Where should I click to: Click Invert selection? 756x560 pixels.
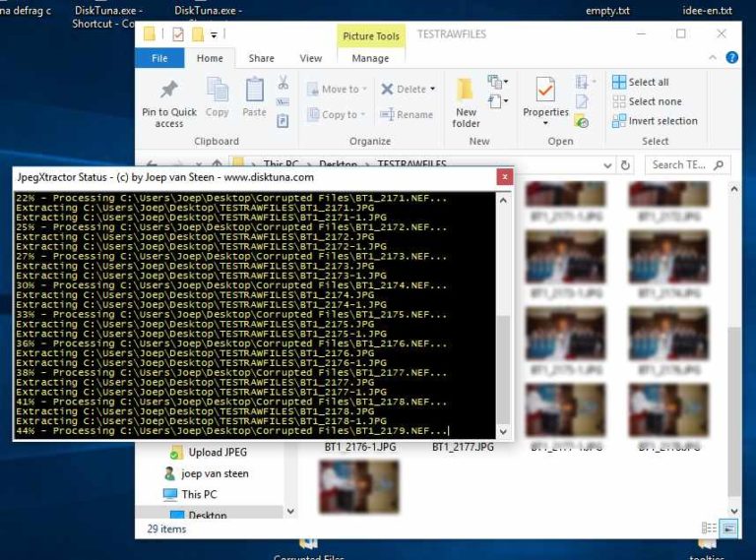[x=655, y=121]
